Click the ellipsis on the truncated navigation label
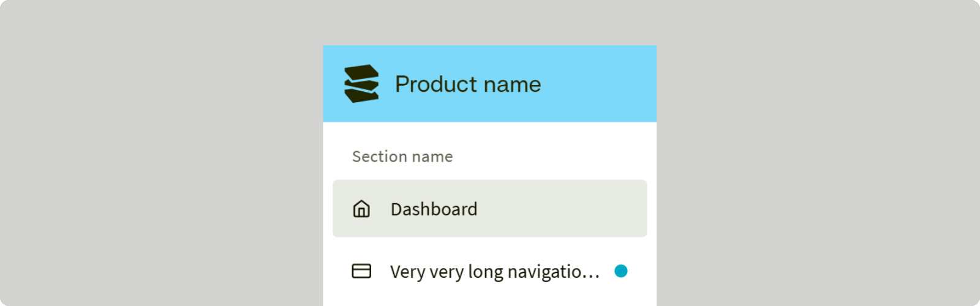Viewport: 980px width, 306px height. [592, 274]
